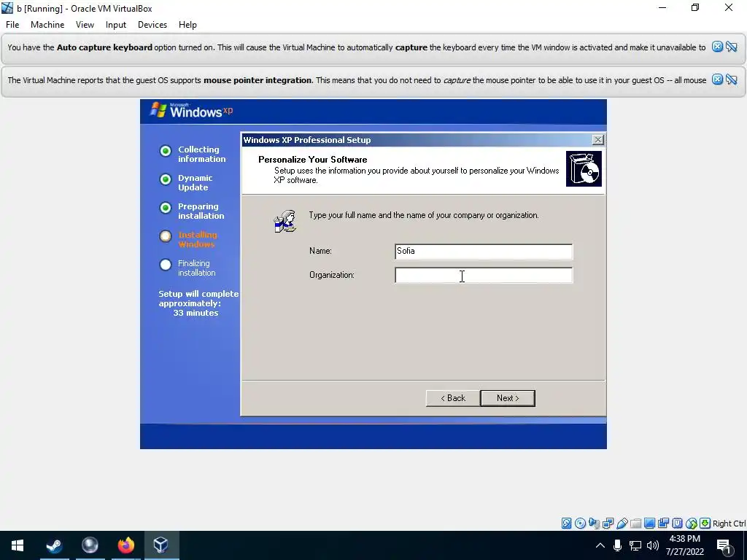
Task: Click the CPU virtualization status icon
Action: (x=678, y=524)
